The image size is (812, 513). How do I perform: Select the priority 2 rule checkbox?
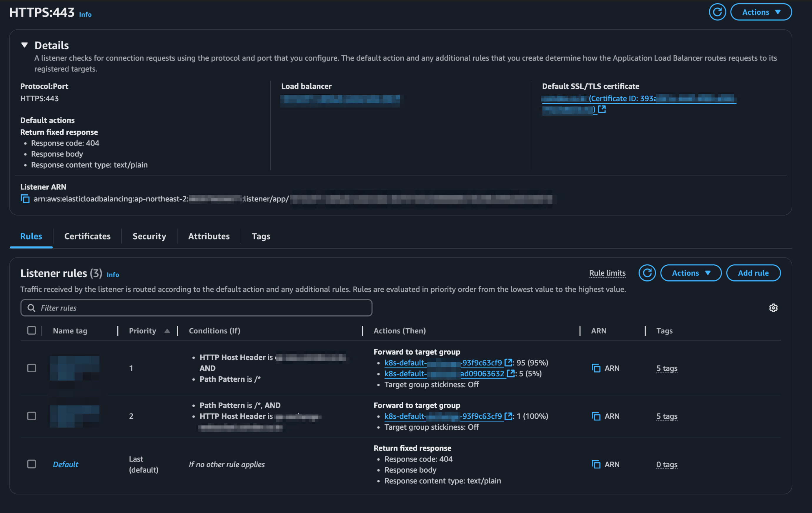tap(31, 416)
